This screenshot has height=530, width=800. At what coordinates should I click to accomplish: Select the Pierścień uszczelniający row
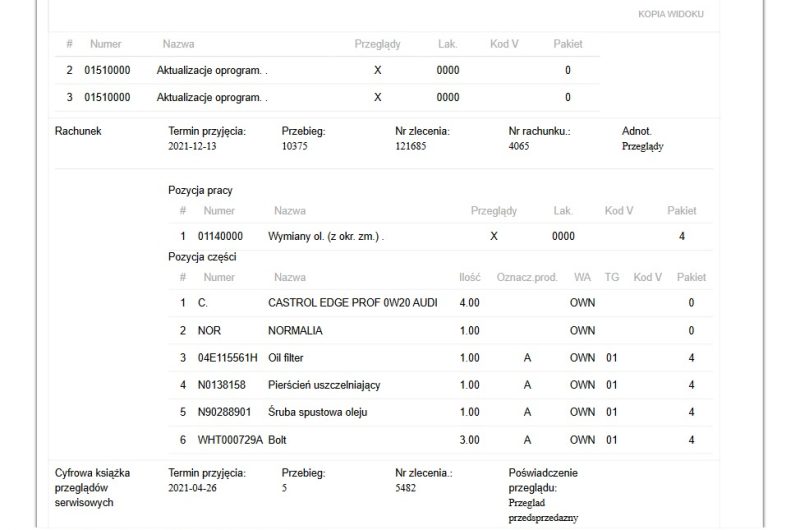click(x=440, y=385)
